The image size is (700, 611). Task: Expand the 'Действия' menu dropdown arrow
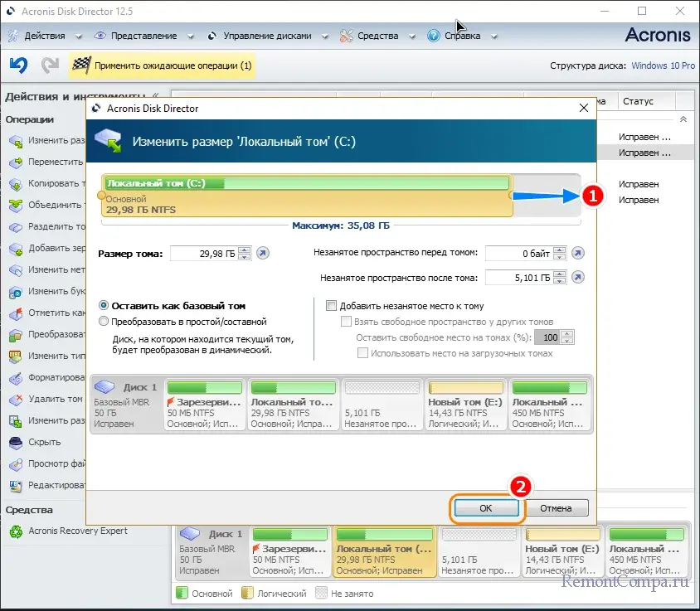(79, 36)
